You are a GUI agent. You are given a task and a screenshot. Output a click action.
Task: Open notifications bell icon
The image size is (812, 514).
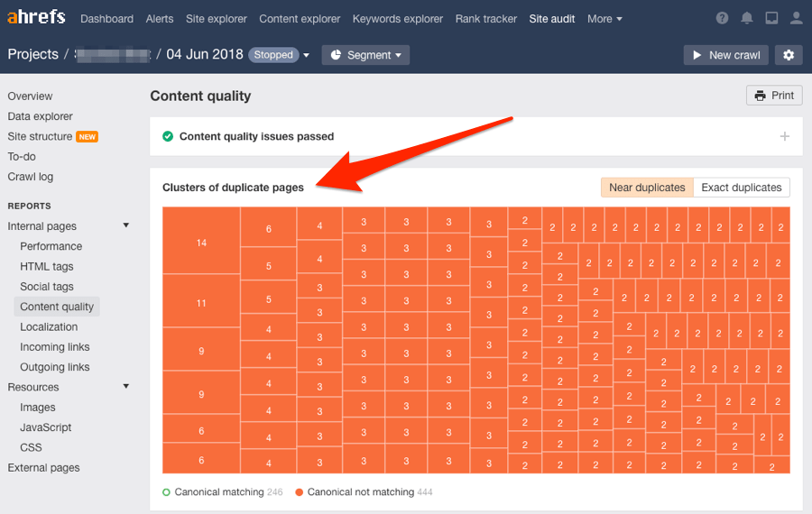click(x=747, y=18)
